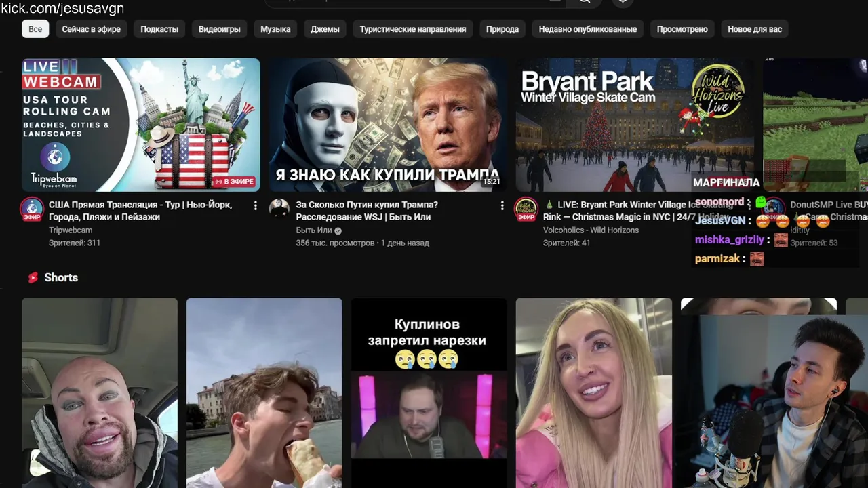Click sonotnord username in chat overlay
The width and height of the screenshot is (868, 488).
(x=719, y=202)
